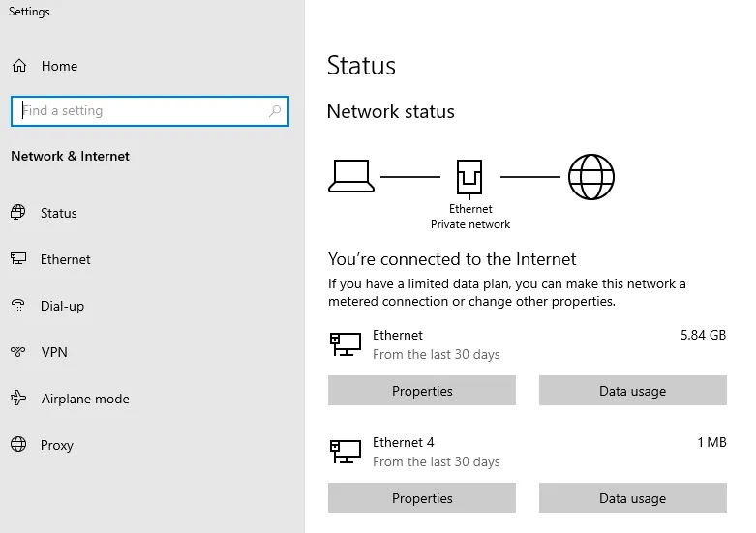
Task: Click the Internet globe in network diagram
Action: pos(590,177)
